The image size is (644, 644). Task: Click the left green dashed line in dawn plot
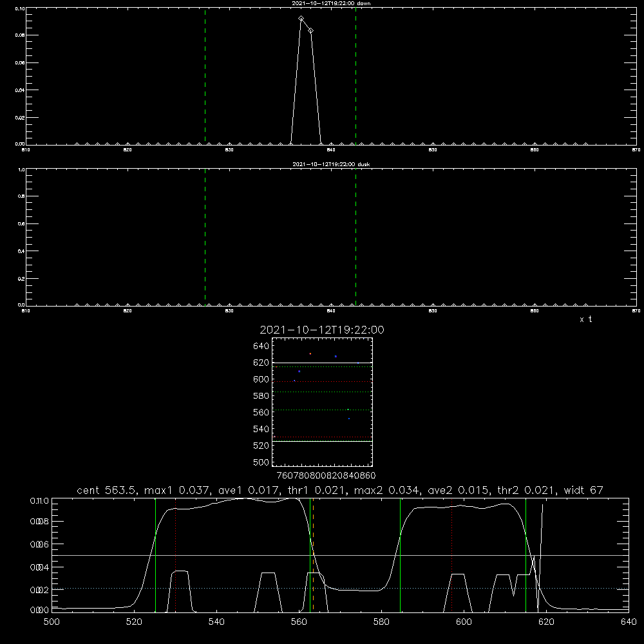[x=205, y=76]
